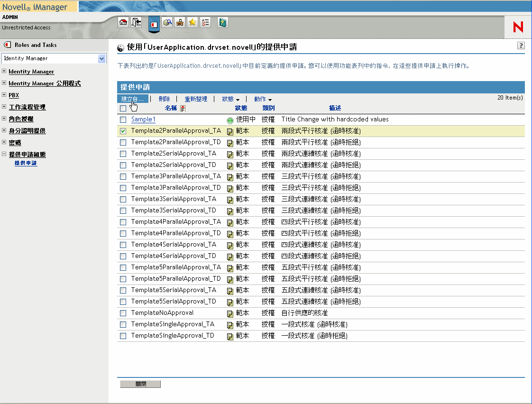Screen dimensions: 532x404
Task: Click the Home icon in toolbar
Action: coord(123,22)
